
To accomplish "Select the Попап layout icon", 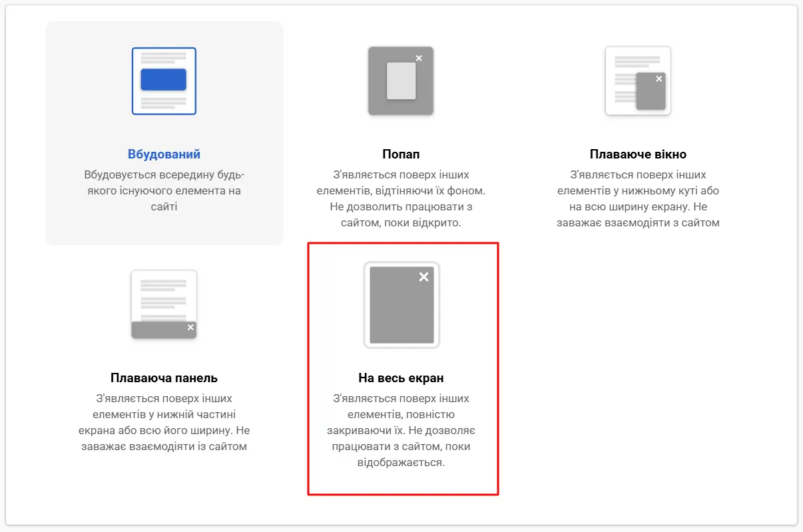I will (401, 81).
